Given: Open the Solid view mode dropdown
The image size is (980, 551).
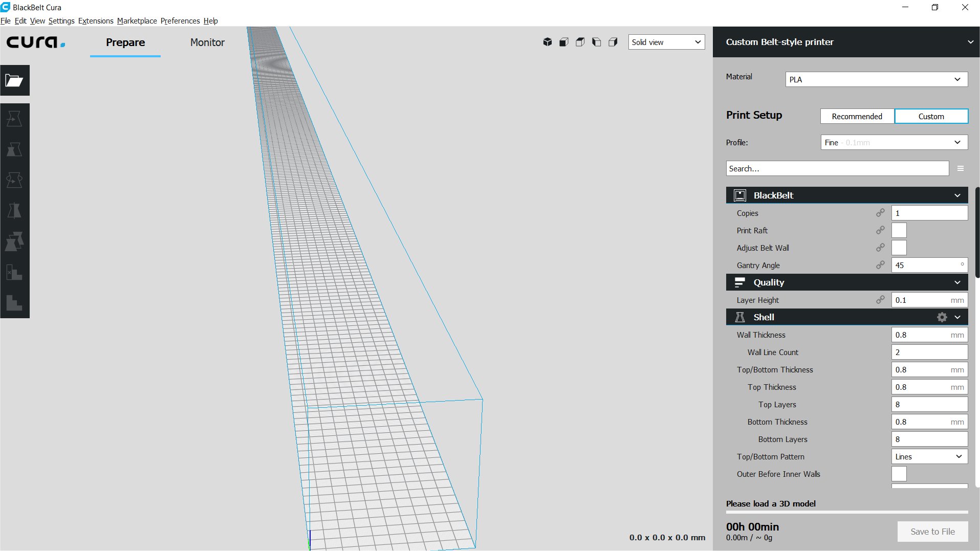Looking at the screenshot, I should coord(666,42).
